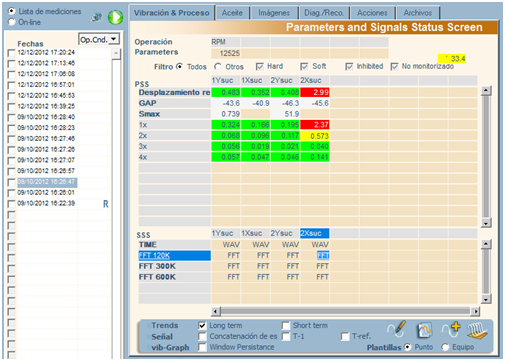Screen dimensions: 505x361
Task: Select the On-line radio button
Action: (x=12, y=22)
